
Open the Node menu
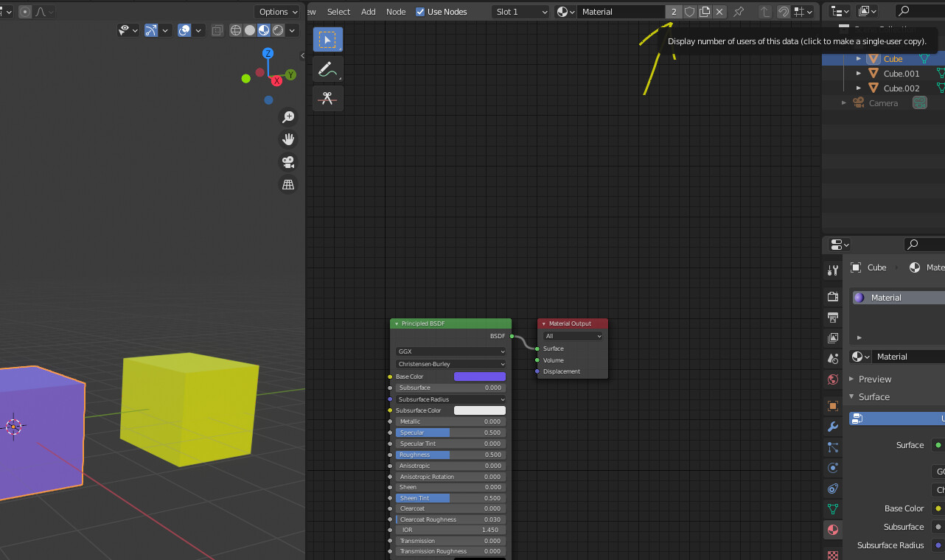[x=396, y=11]
